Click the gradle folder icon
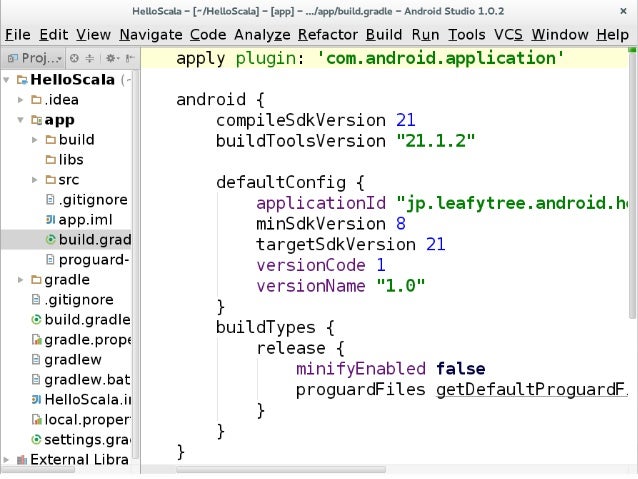This screenshot has width=638, height=479. pos(36,280)
